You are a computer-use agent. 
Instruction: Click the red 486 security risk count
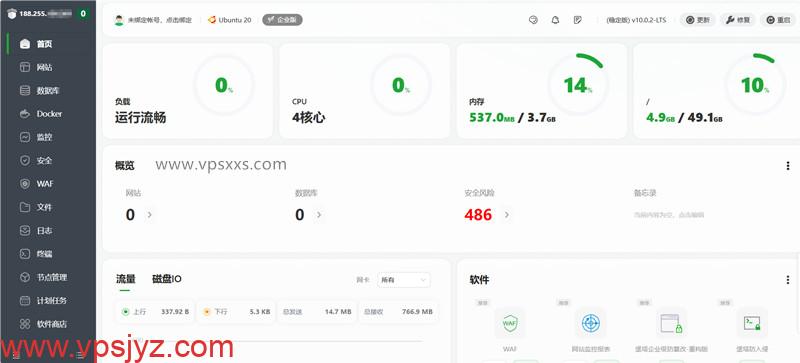coord(478,215)
